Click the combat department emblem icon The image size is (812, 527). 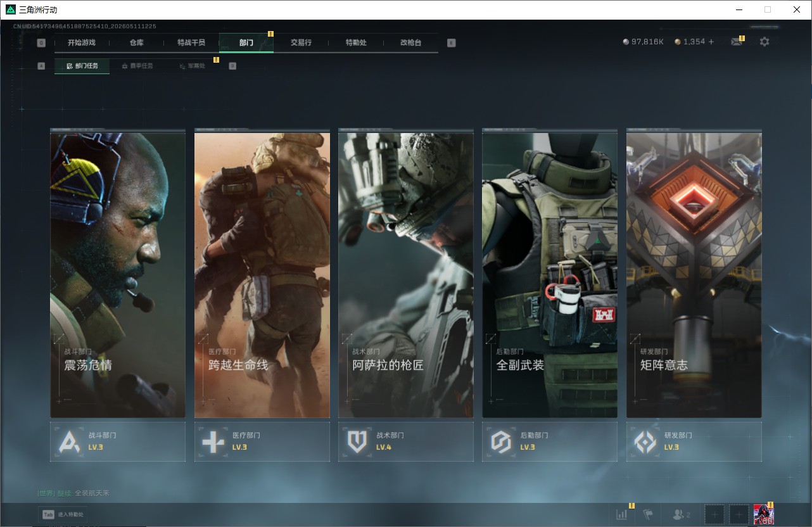click(69, 441)
